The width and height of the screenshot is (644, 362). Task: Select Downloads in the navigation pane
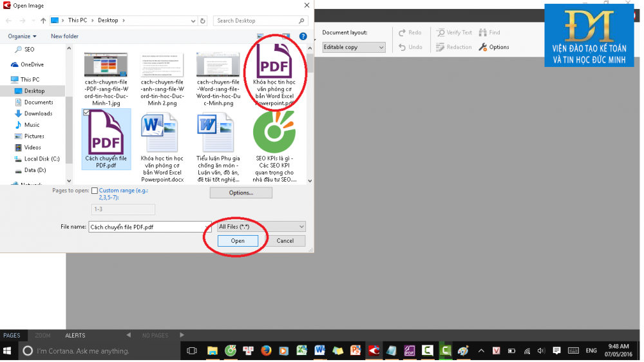(33, 113)
